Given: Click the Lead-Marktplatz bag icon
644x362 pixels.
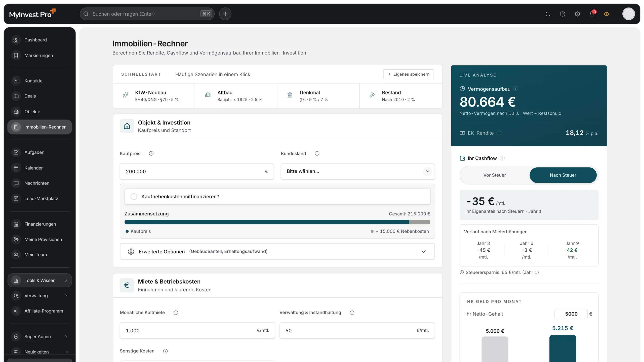Looking at the screenshot, I should click(16, 199).
